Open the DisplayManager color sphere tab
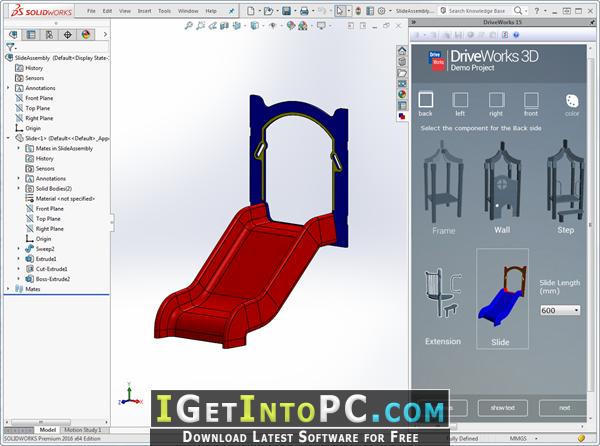600x446 pixels. (x=86, y=35)
